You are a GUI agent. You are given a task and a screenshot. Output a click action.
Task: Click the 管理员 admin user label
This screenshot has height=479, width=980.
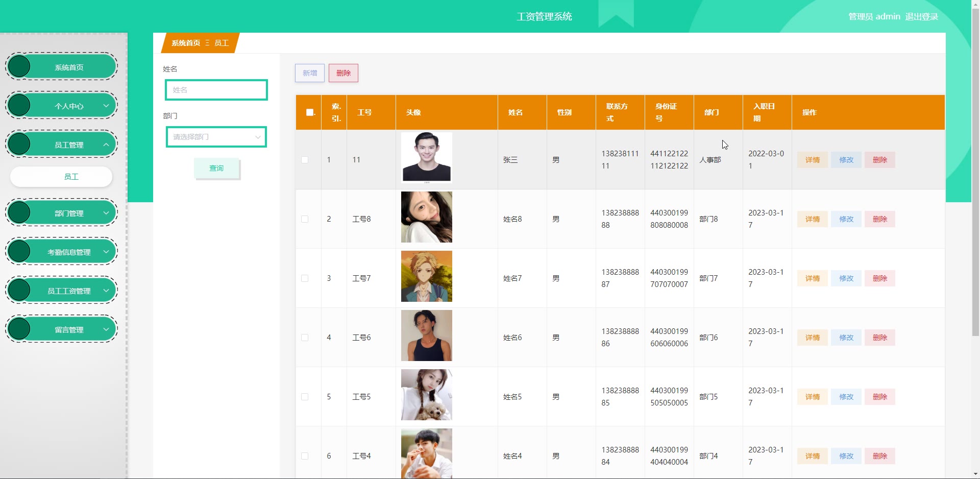(x=874, y=16)
